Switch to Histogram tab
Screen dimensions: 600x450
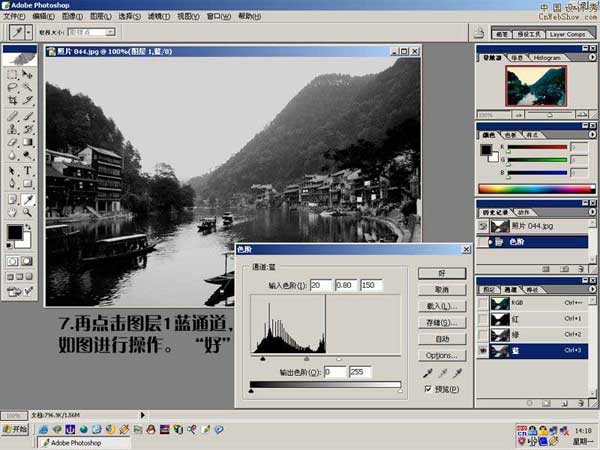(547, 58)
